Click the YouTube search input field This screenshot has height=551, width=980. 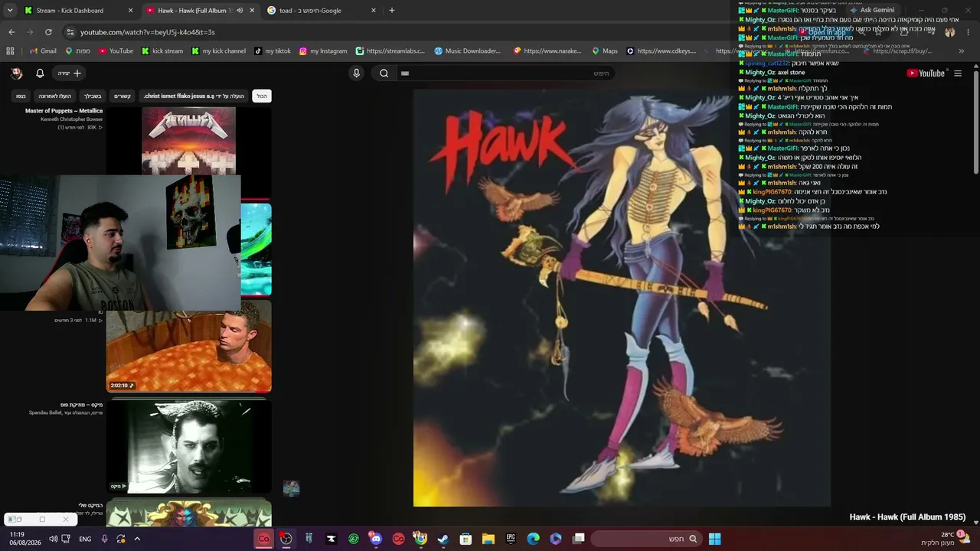[x=505, y=73]
